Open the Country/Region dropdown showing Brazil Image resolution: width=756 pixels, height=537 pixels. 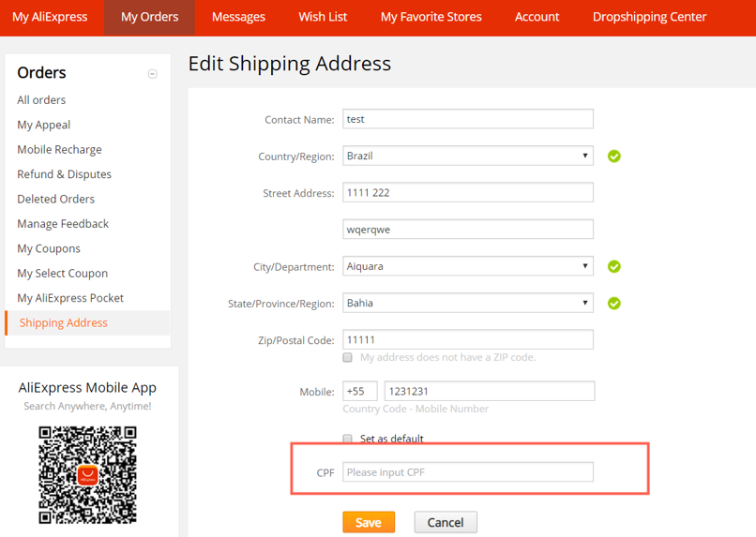pyautogui.click(x=468, y=157)
